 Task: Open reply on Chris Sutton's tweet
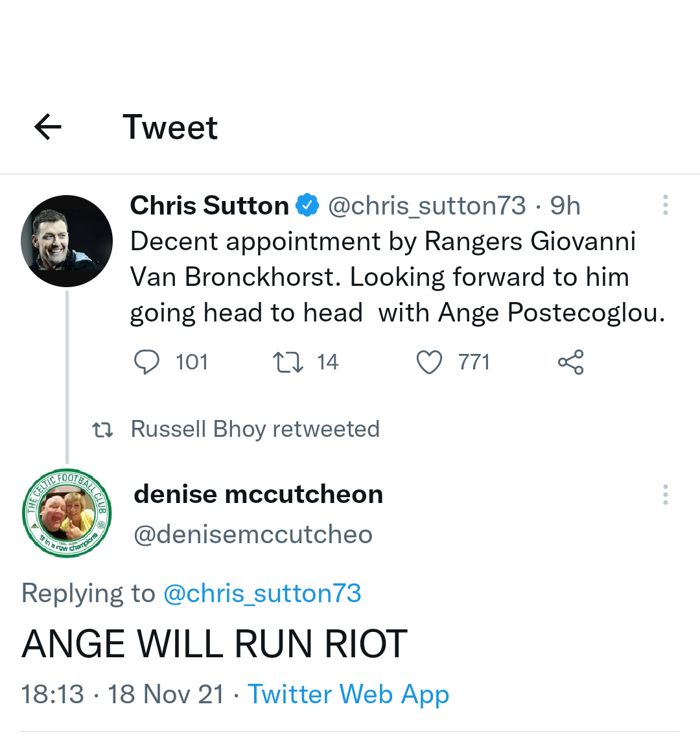click(146, 362)
